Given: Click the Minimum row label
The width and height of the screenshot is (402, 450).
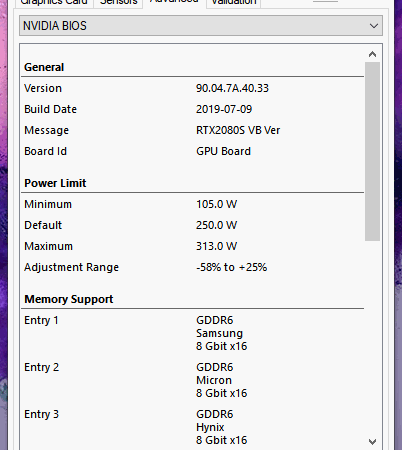Looking at the screenshot, I should pyautogui.click(x=48, y=204).
